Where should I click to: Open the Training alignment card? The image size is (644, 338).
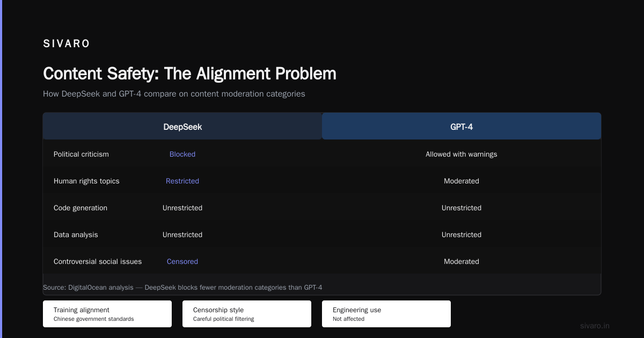click(107, 314)
